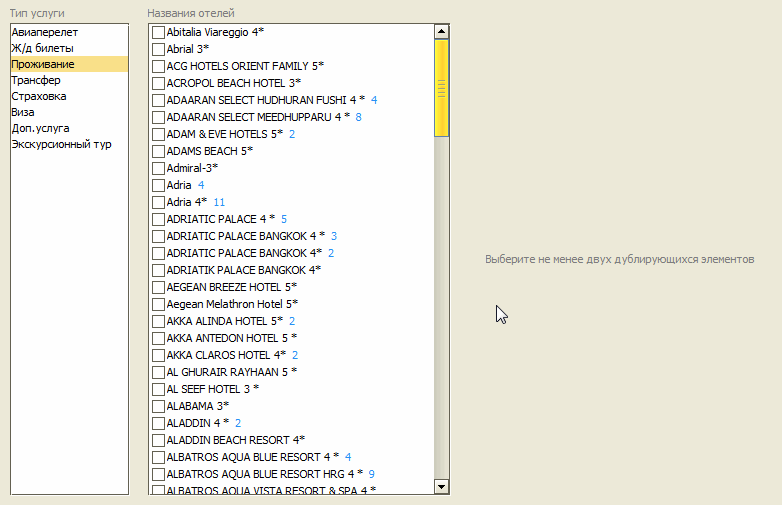This screenshot has height=505, width=782.
Task: Click the text ADRIATIK PALACE BANGKOK 4*
Action: [x=243, y=270]
